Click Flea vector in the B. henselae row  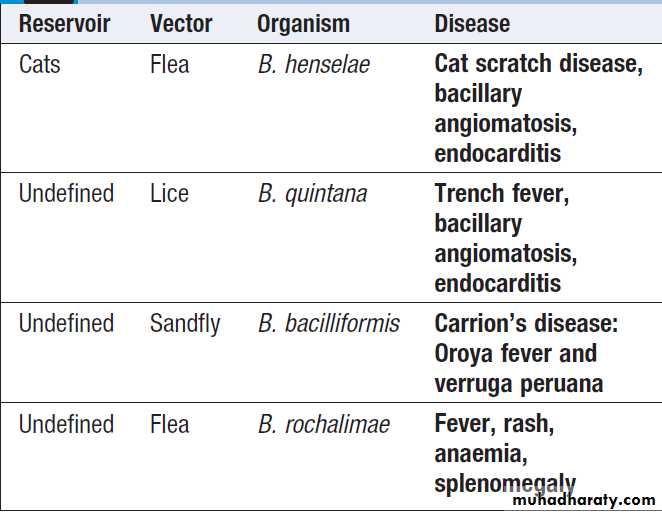click(x=169, y=65)
